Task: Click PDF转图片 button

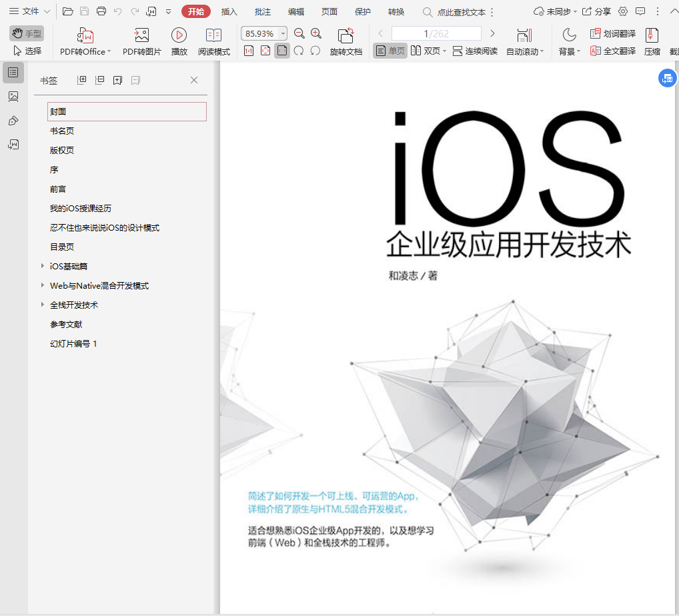Action: click(141, 41)
